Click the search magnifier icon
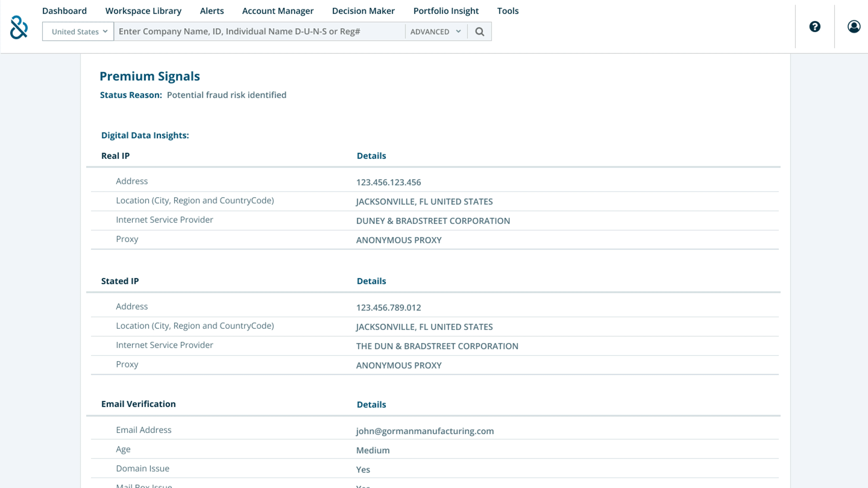 coord(479,32)
